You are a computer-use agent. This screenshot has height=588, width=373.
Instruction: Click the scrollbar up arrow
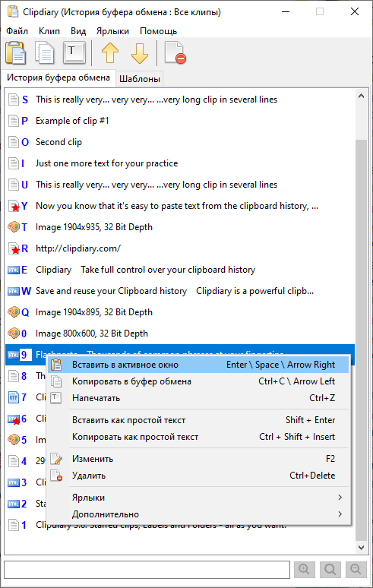pyautogui.click(x=362, y=96)
